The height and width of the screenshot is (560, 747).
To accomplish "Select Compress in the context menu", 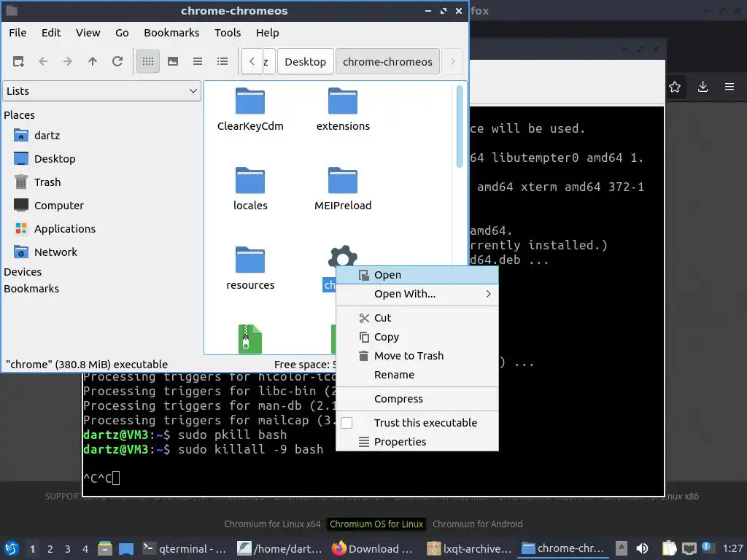I will 417,399.
